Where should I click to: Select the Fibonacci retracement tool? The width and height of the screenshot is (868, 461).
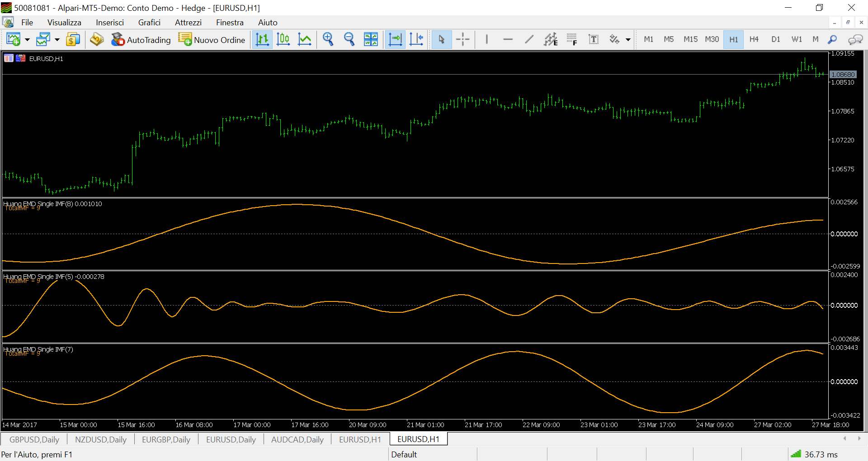pyautogui.click(x=572, y=40)
